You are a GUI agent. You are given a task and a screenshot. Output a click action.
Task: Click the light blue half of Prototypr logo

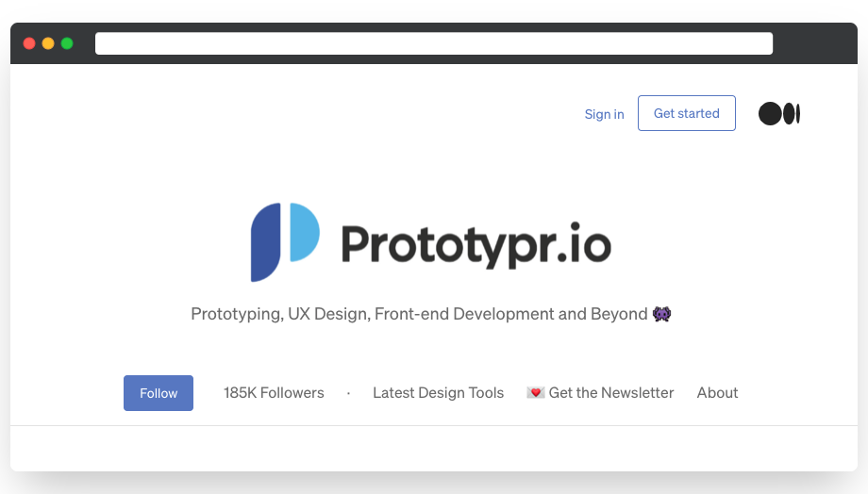[305, 232]
